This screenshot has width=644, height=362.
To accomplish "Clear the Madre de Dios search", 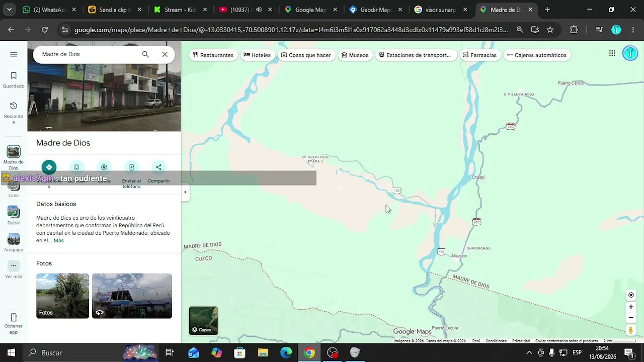I will click(165, 54).
